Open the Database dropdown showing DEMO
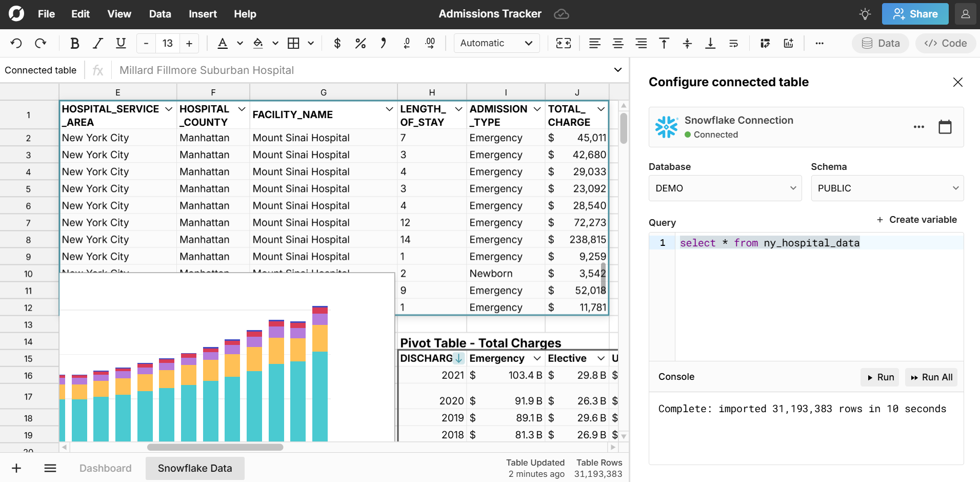 725,188
